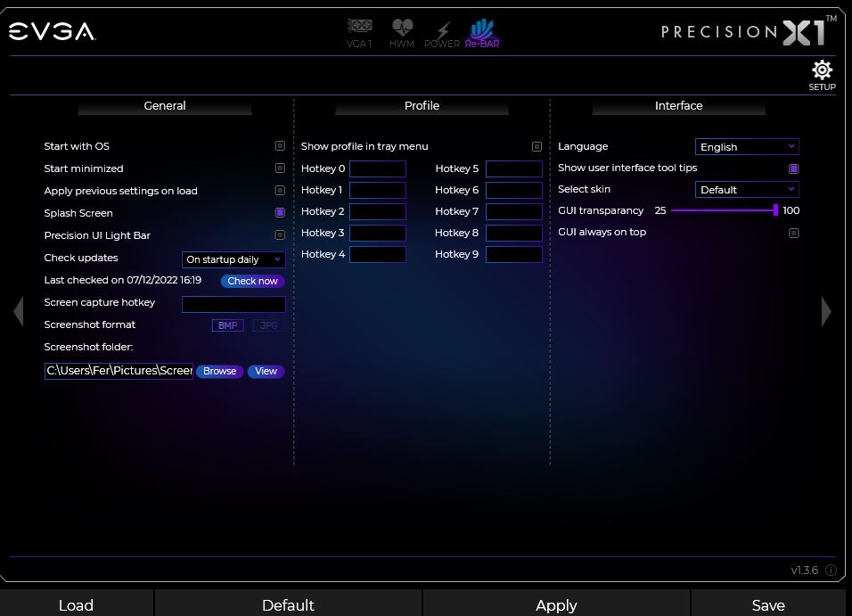This screenshot has height=616, width=852.
Task: Click the Hotkey 4 input field
Action: (378, 254)
